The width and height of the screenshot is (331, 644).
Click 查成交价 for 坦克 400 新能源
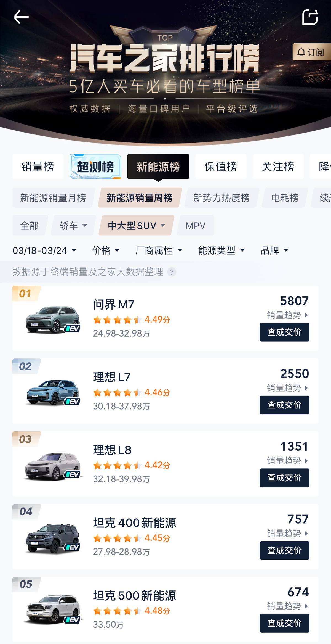284,550
